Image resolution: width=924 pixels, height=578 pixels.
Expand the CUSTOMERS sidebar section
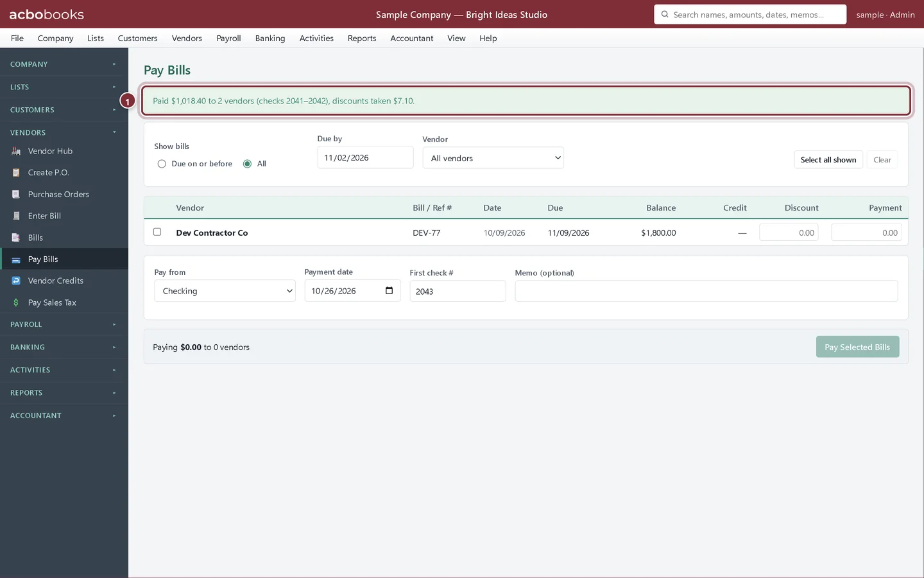(64, 110)
